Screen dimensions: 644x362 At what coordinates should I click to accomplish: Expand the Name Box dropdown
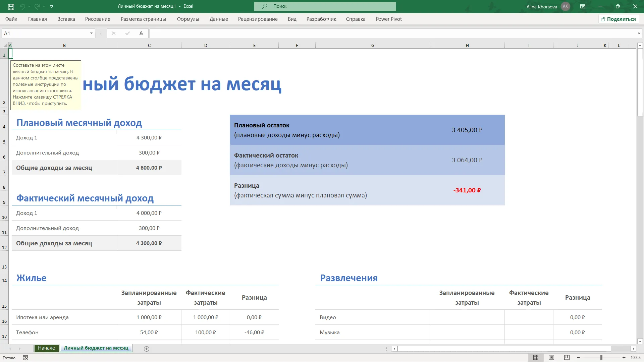click(x=91, y=33)
